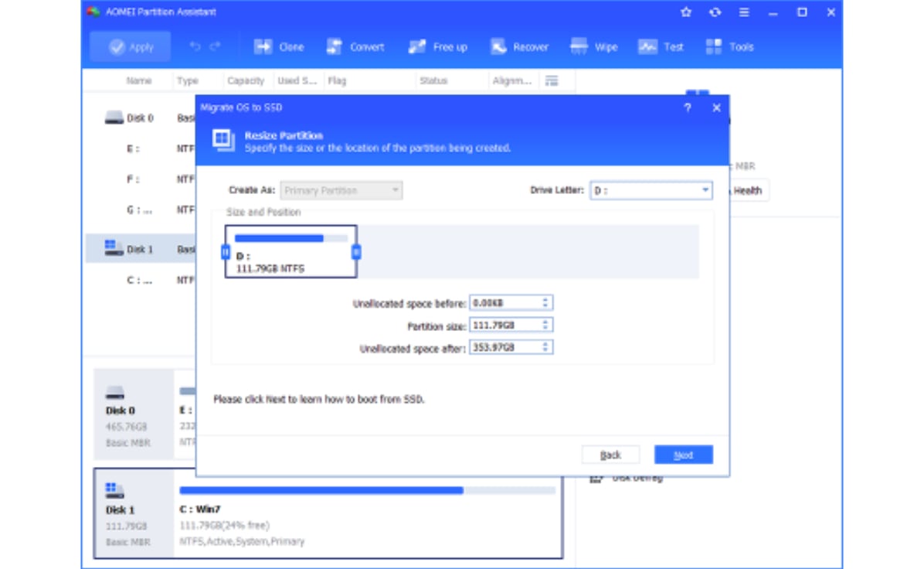Click the Partition size stepper arrows
924x569 pixels.
coord(545,325)
